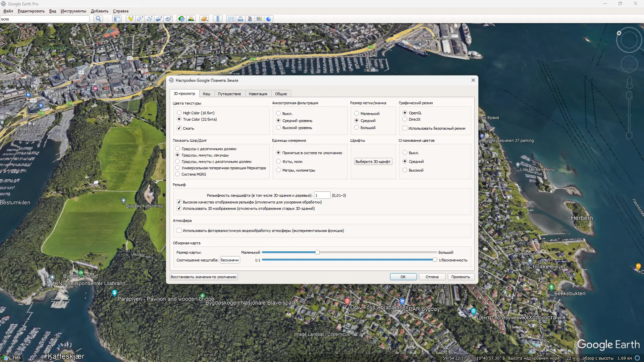Choose Метры, километры units option

(278, 170)
